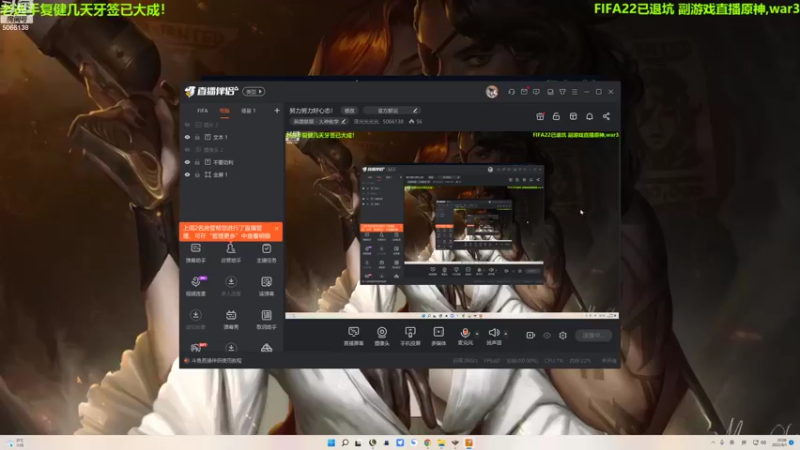Add a new scene with plus icon
The image size is (800, 450).
click(x=277, y=111)
